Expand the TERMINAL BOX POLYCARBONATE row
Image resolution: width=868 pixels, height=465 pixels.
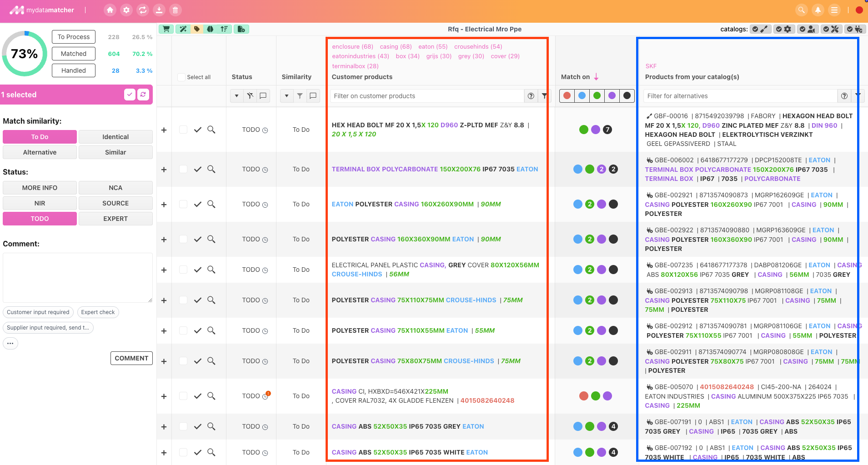[x=164, y=170]
